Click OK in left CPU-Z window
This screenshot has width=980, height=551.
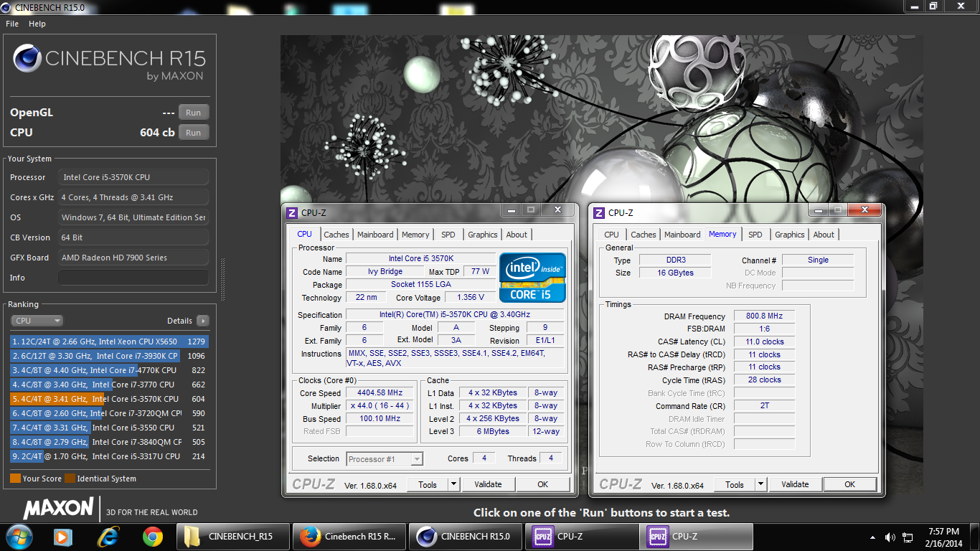[543, 484]
